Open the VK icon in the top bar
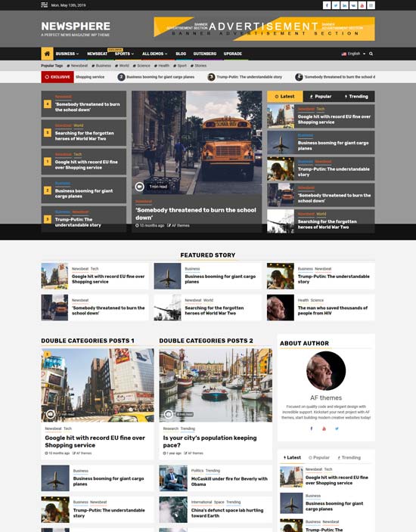The image size is (416, 532). tap(353, 5)
